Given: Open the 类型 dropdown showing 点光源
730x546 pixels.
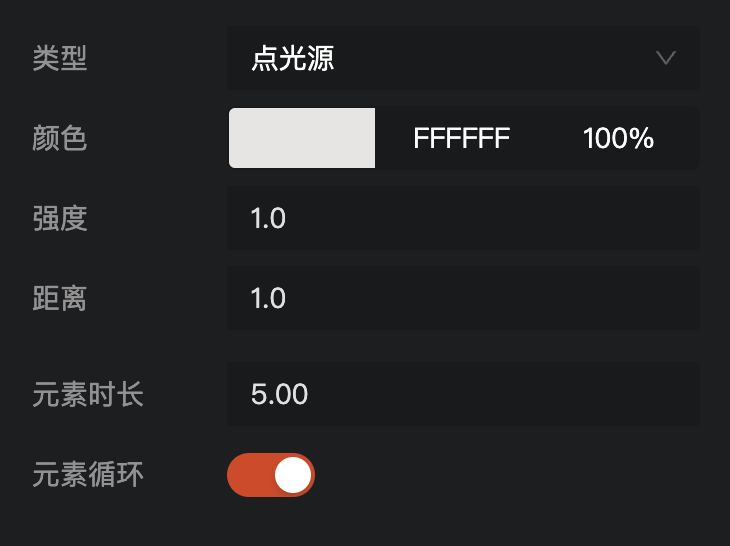Looking at the screenshot, I should pos(463,58).
